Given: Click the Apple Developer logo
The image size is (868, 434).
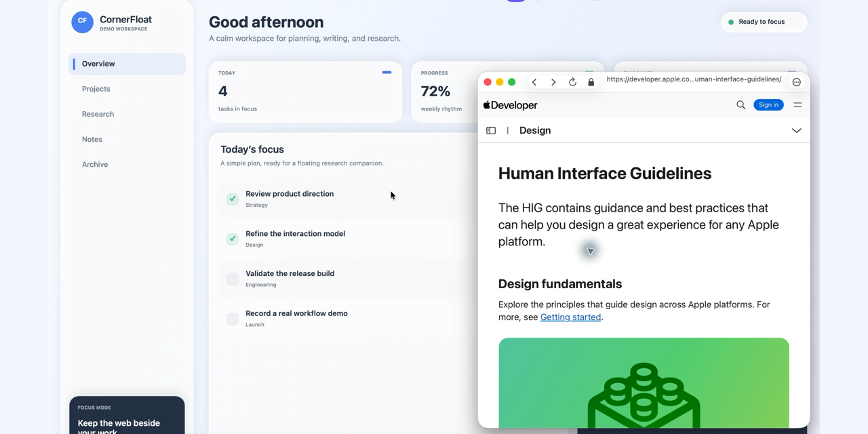Looking at the screenshot, I should pos(510,105).
